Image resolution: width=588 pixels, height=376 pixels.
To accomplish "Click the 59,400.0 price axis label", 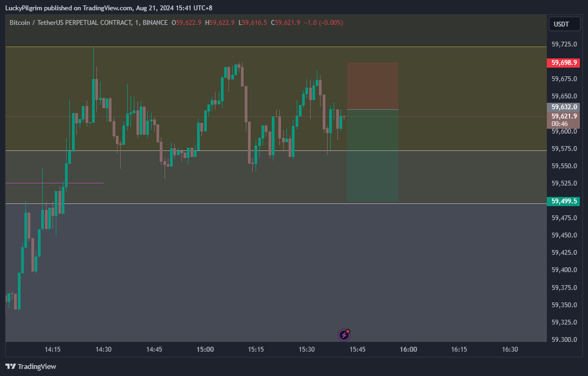I will tap(564, 270).
